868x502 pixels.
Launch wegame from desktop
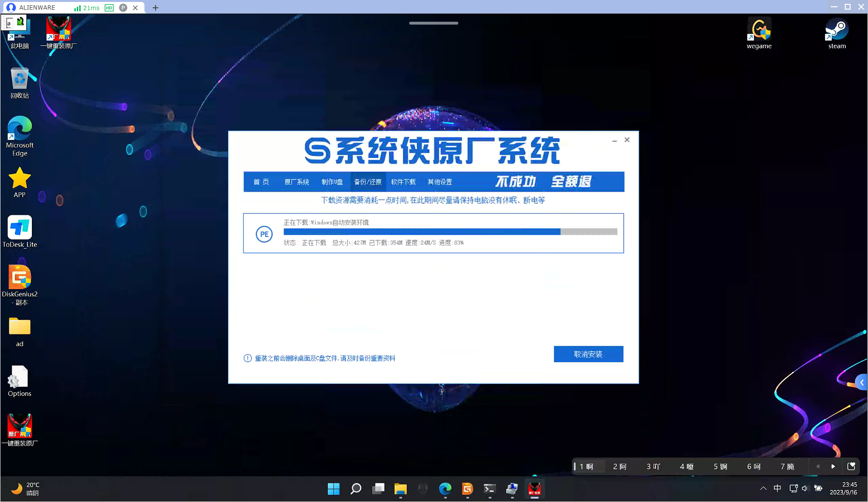click(x=759, y=33)
